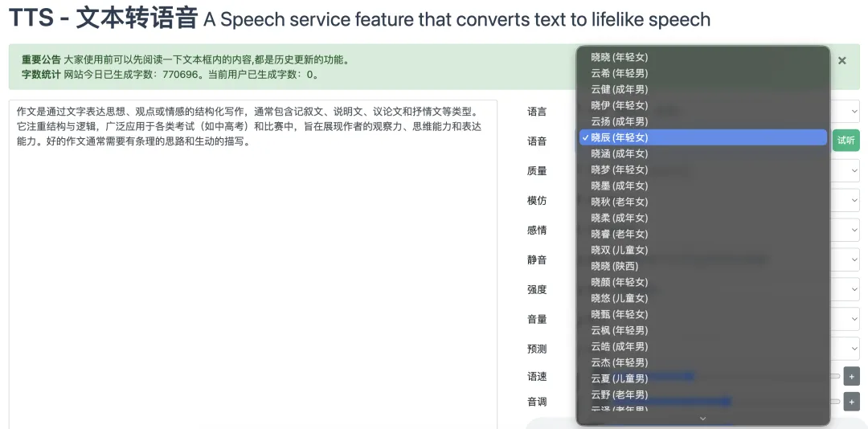Click the plus button beside 语速
868x429 pixels.
click(x=851, y=376)
